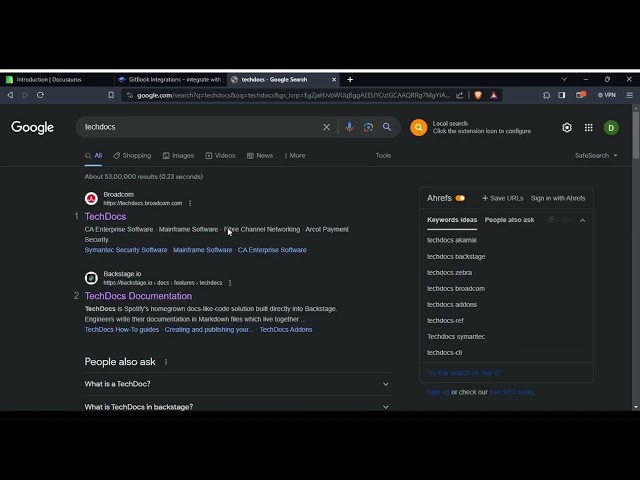The width and height of the screenshot is (640, 480).
Task: Open Google quick settings gear
Action: 567,128
